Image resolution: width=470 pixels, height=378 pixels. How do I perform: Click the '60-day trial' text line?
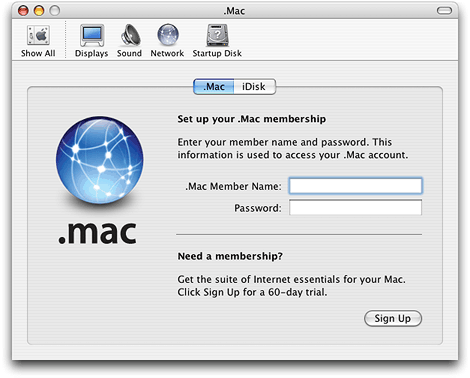coord(252,292)
